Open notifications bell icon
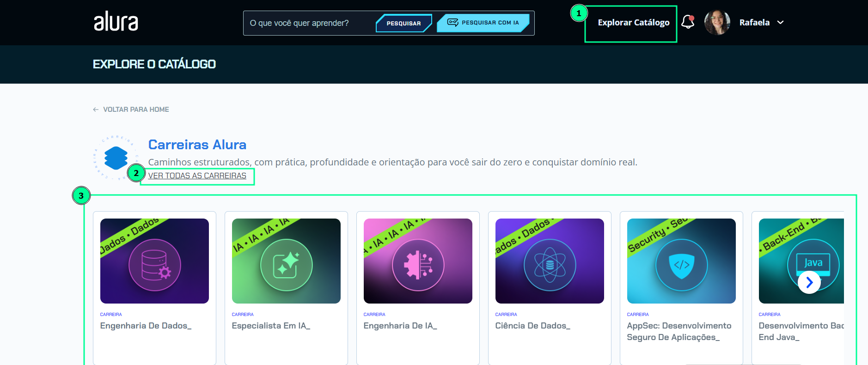This screenshot has width=868, height=365. point(688,22)
